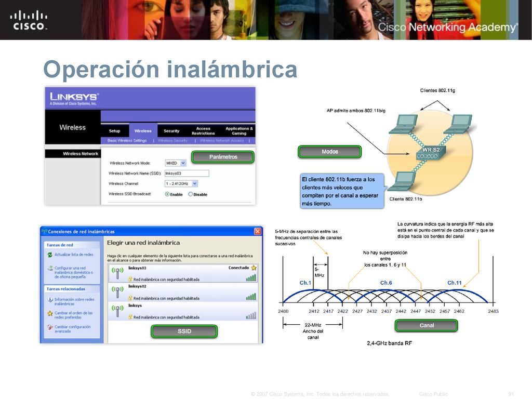532x399 pixels.
Task: Open Configurar una red inalámbrica doméstica link
Action: pyautogui.click(x=74, y=272)
